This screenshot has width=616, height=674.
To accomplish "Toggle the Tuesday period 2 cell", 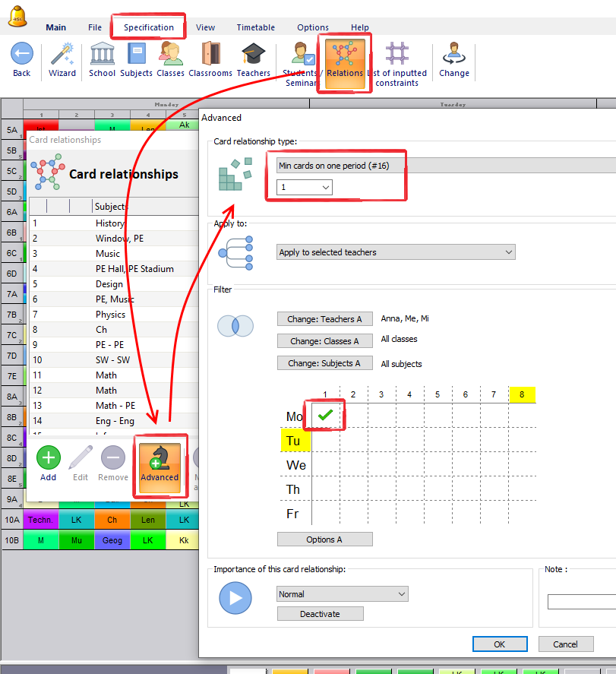I will (x=353, y=441).
